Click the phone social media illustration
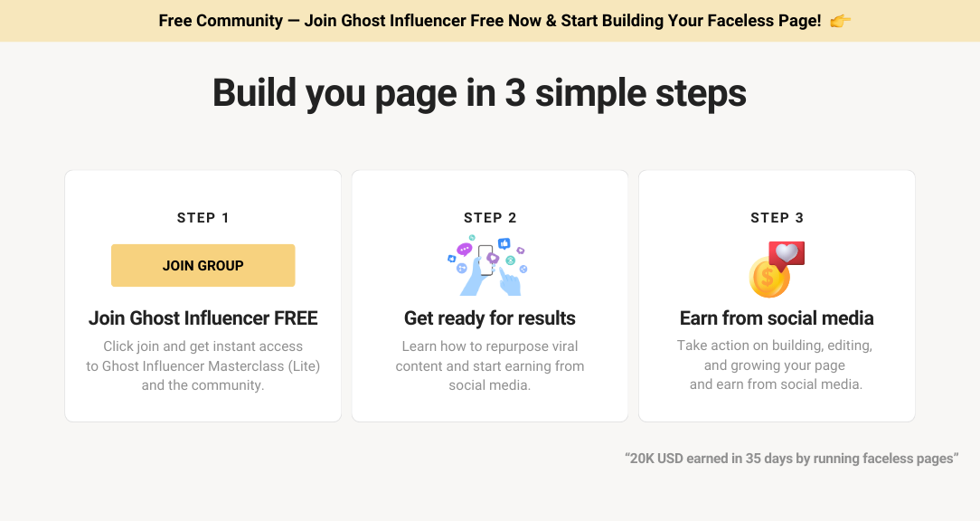The height and width of the screenshot is (521, 980). point(487,266)
